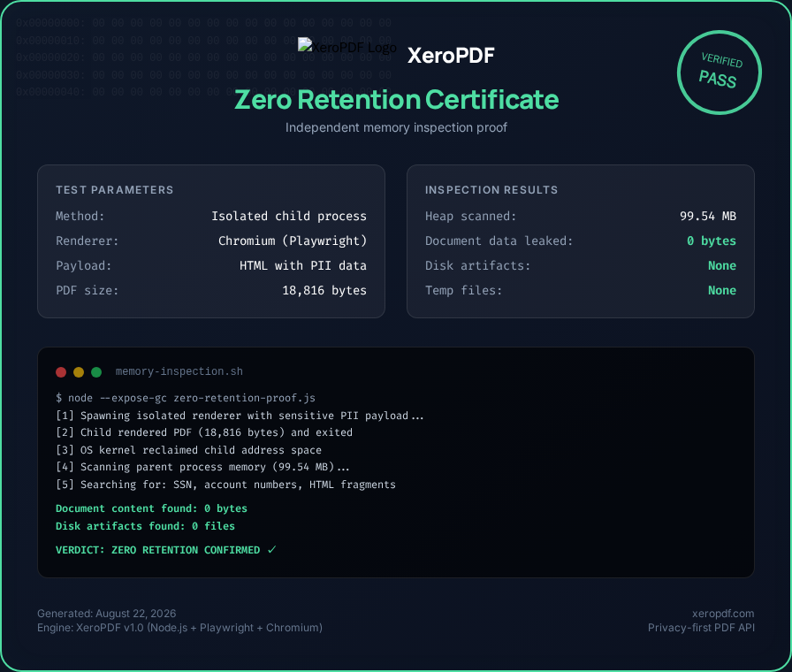
Task: Click the 'HTML with PII data' value
Action: [x=303, y=266]
